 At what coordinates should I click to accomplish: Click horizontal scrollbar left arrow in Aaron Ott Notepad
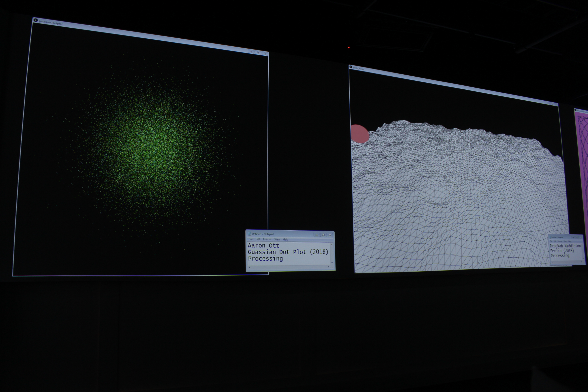coord(249,267)
